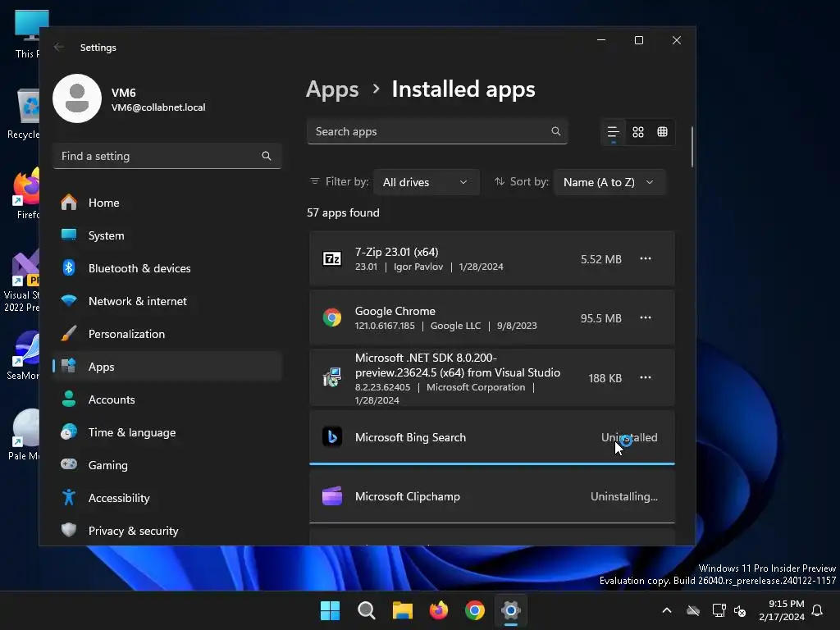Image resolution: width=840 pixels, height=630 pixels.
Task: Open the Sort by Name (A to Z) dropdown
Action: click(x=609, y=182)
